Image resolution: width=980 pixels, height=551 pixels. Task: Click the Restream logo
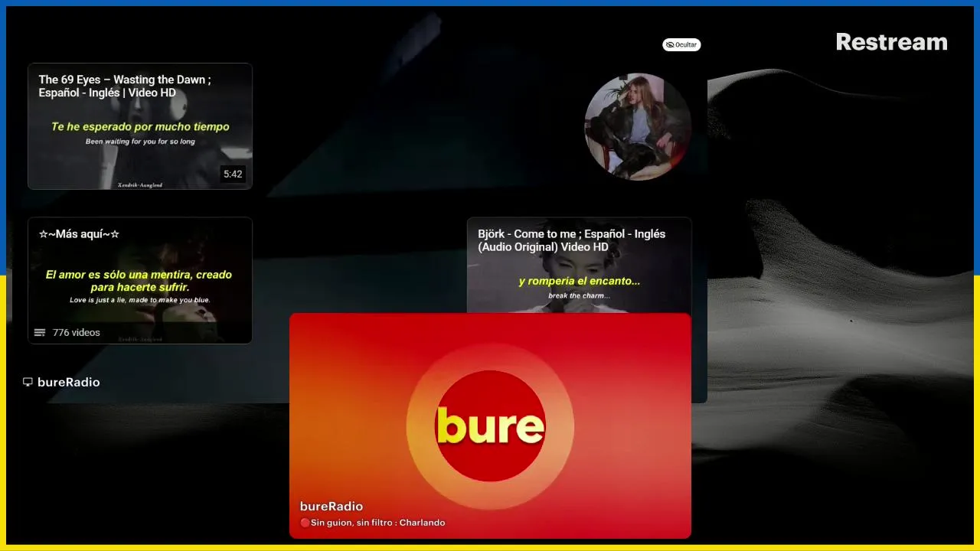click(x=891, y=42)
